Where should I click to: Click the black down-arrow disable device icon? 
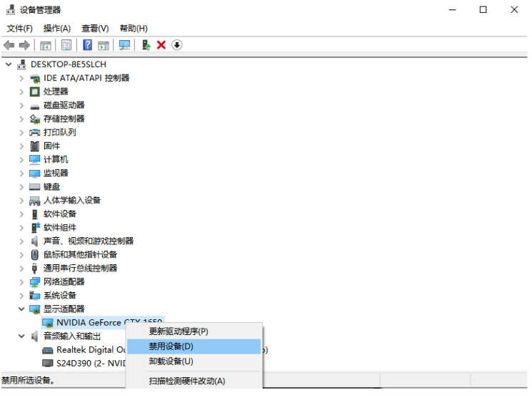(x=177, y=45)
